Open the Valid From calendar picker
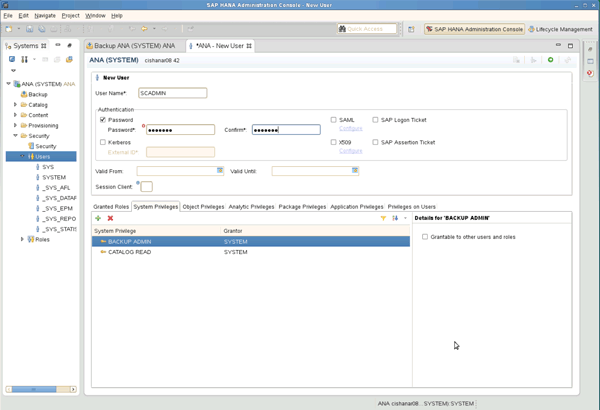 (x=220, y=170)
